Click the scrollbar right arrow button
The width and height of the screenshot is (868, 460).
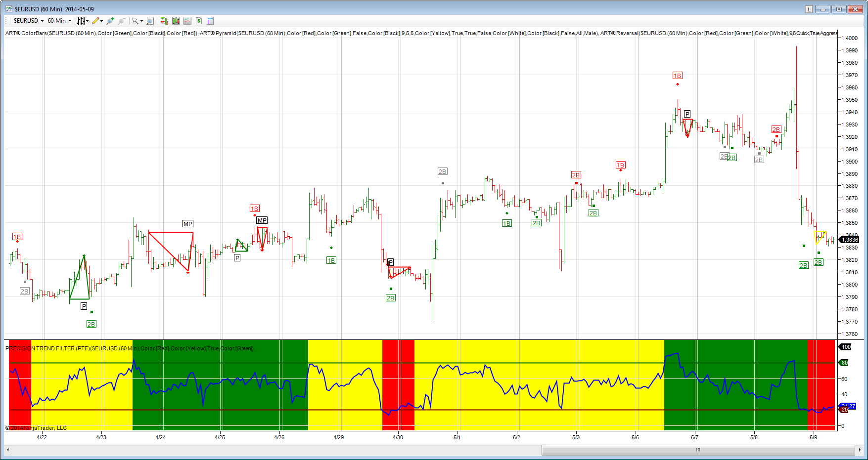pyautogui.click(x=860, y=450)
